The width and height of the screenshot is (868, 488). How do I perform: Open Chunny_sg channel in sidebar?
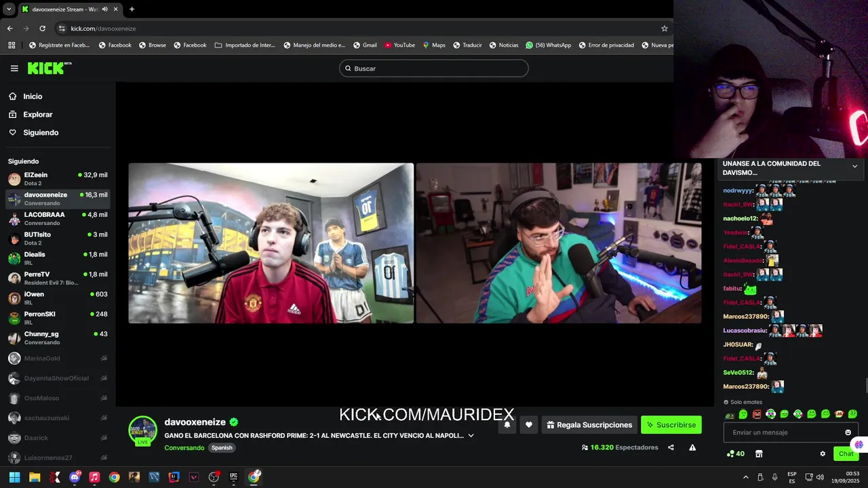coord(58,338)
